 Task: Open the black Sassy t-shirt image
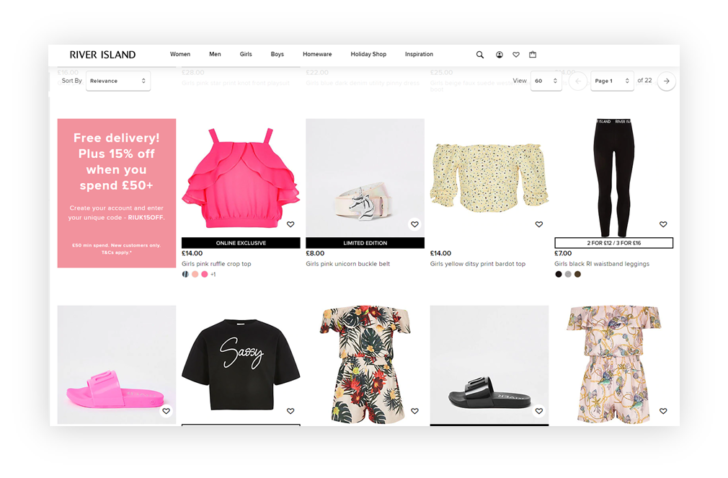click(240, 365)
